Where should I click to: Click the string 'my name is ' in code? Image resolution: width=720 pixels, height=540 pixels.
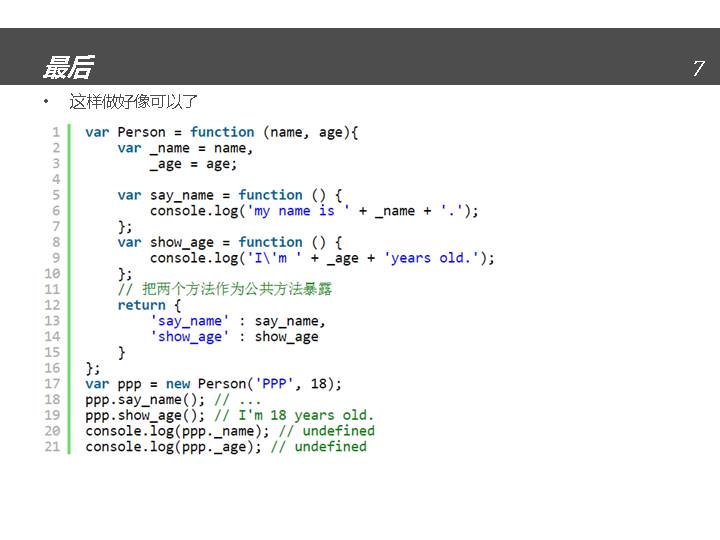pyautogui.click(x=298, y=211)
